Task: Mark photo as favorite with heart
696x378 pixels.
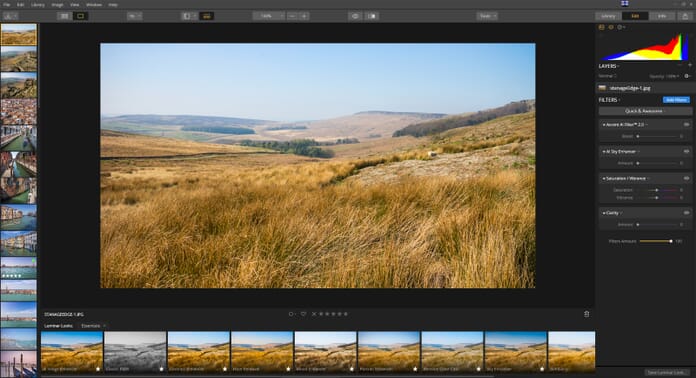Action: (303, 314)
